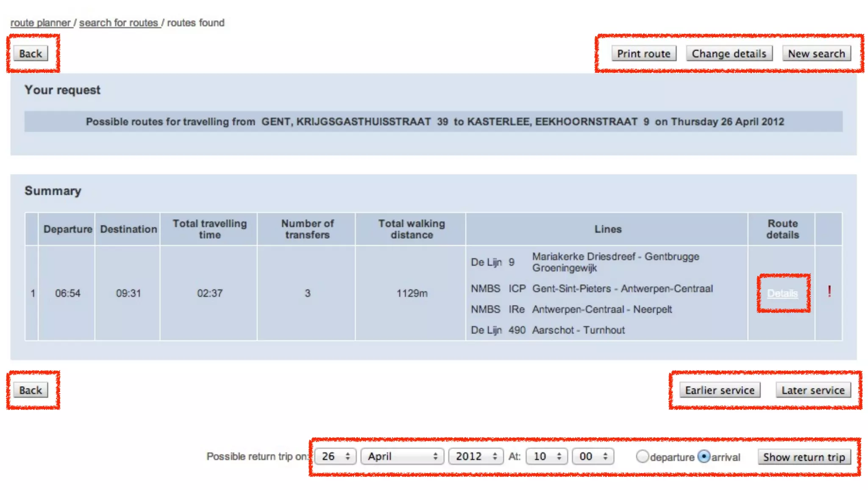The image size is (868, 490).
Task: Click the route row number 1 cell
Action: pyautogui.click(x=32, y=293)
